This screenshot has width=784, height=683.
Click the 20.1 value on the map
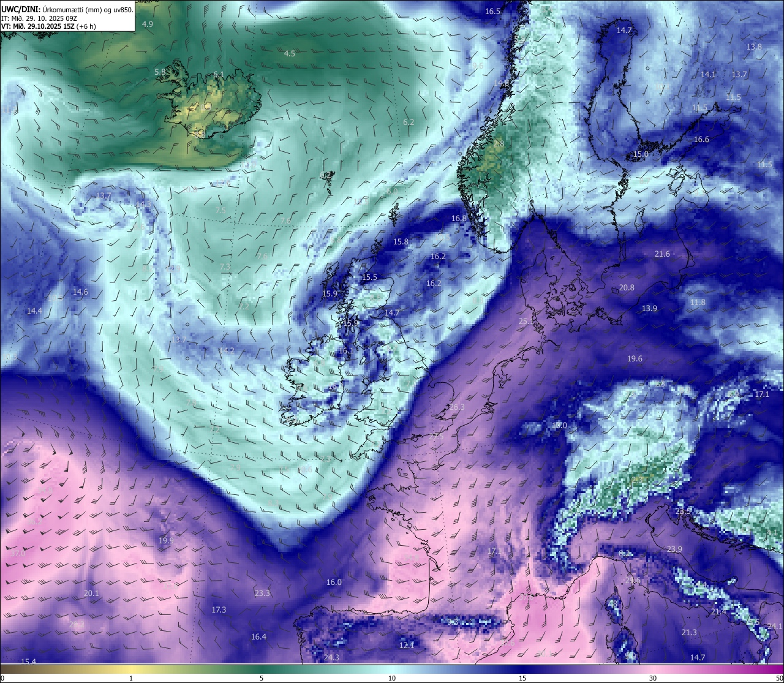(91, 594)
